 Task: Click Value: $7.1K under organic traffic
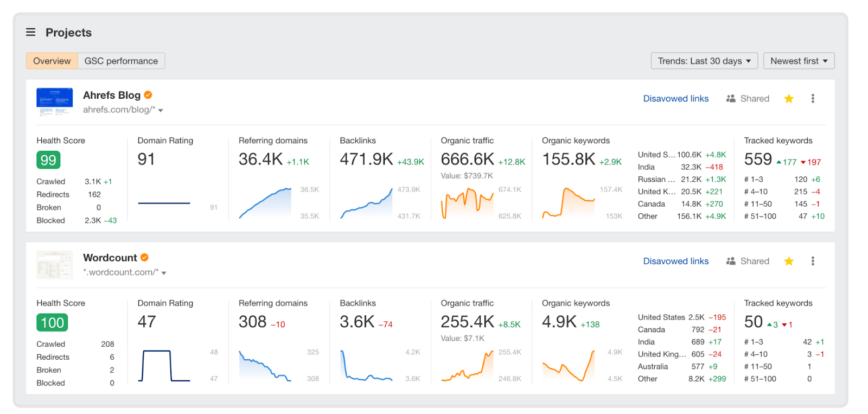click(463, 339)
